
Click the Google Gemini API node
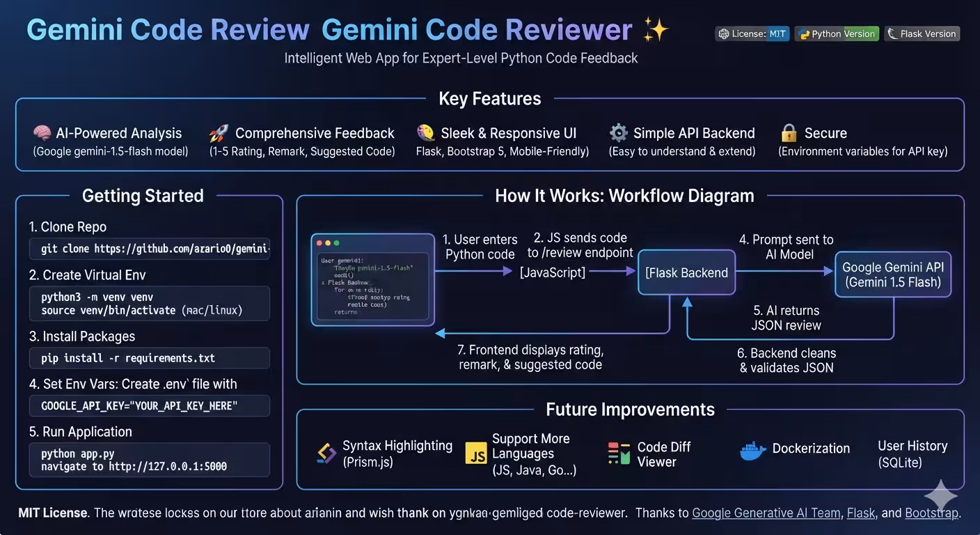click(x=893, y=274)
